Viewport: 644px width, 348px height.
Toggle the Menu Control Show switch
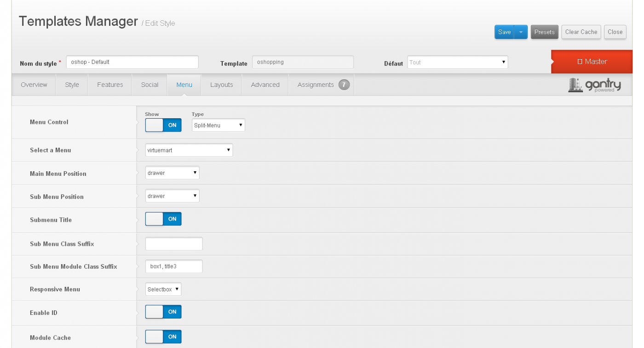163,125
